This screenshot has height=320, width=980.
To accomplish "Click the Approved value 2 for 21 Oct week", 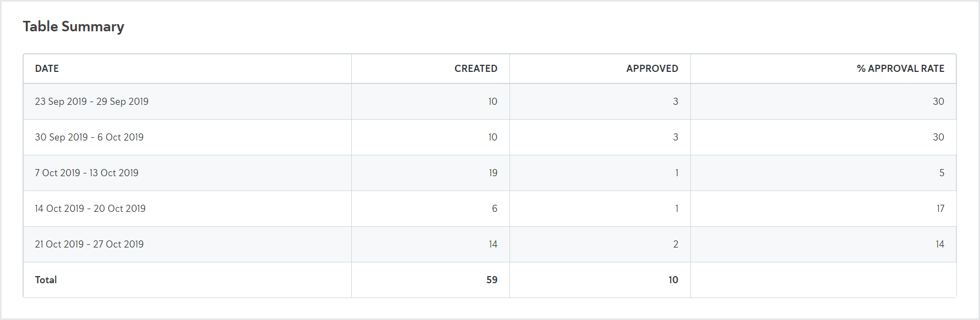I will [x=675, y=244].
